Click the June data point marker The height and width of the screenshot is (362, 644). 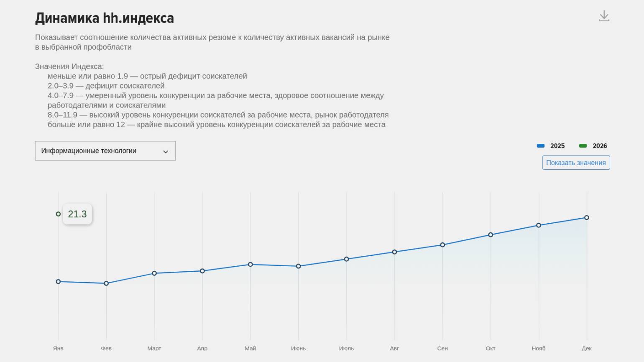299,266
